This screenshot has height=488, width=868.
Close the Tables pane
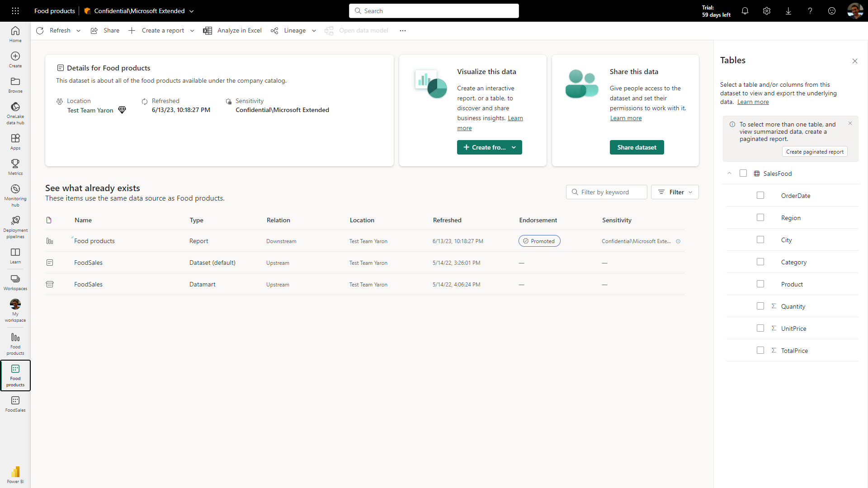(854, 61)
